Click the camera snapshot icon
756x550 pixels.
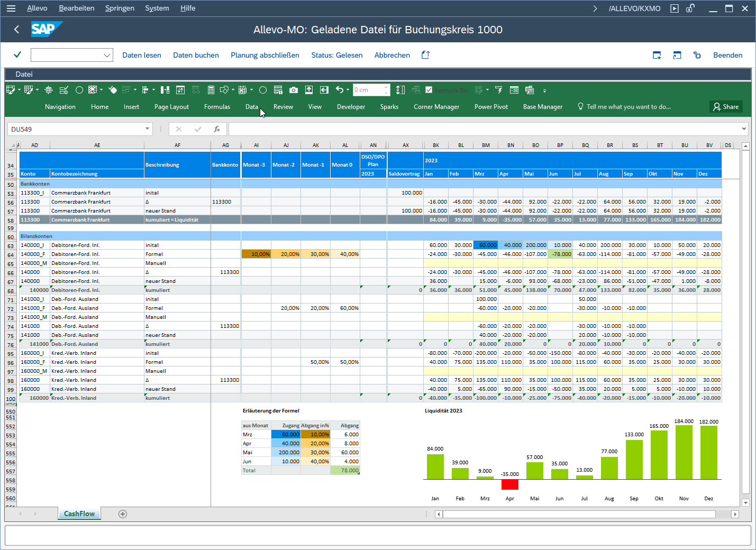point(294,90)
